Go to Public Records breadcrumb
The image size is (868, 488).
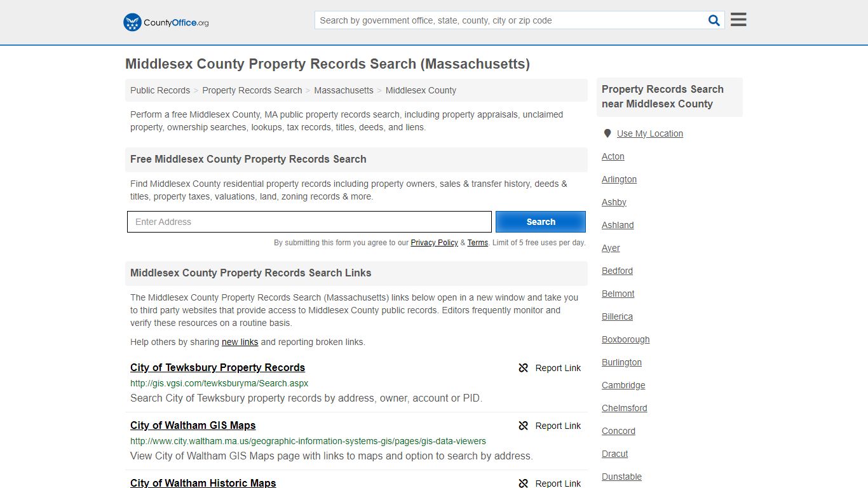160,90
